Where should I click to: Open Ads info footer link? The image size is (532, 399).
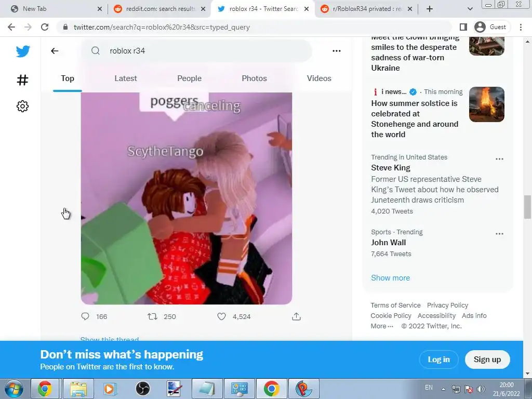pos(474,315)
